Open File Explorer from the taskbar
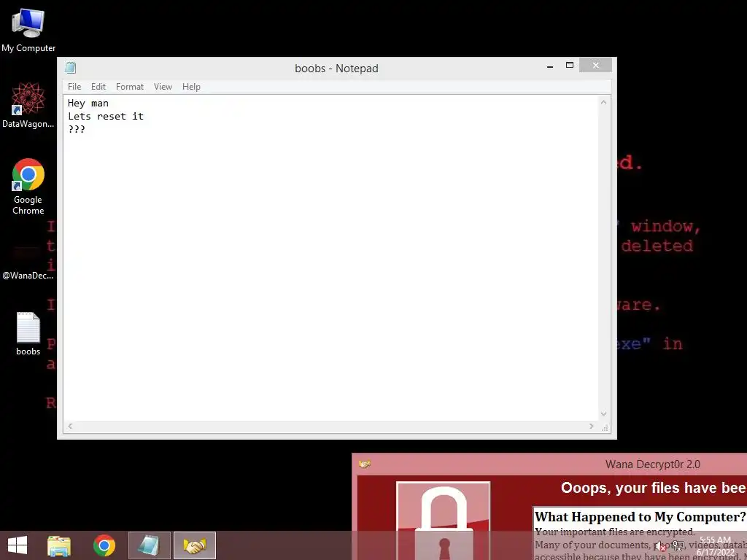This screenshot has height=560, width=747. tap(59, 545)
